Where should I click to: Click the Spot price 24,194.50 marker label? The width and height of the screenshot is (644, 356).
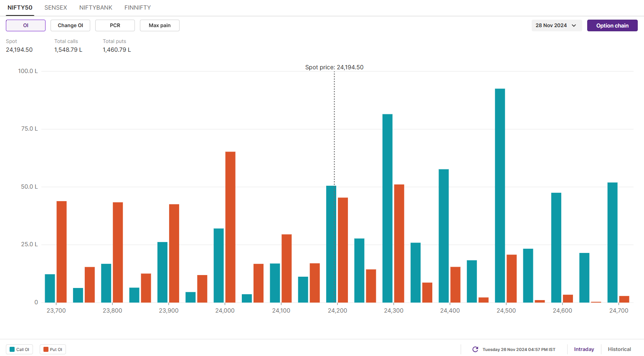334,67
